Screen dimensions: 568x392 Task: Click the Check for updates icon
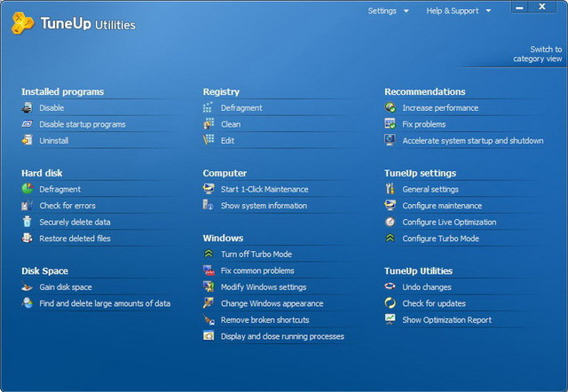390,303
